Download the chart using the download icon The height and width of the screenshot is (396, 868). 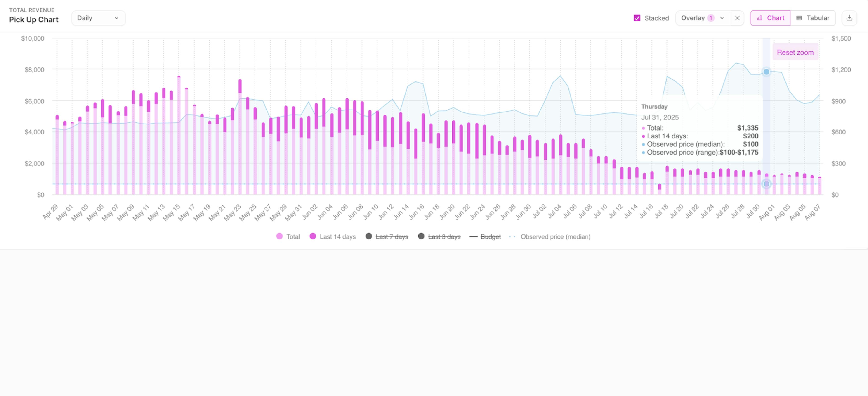coord(849,18)
